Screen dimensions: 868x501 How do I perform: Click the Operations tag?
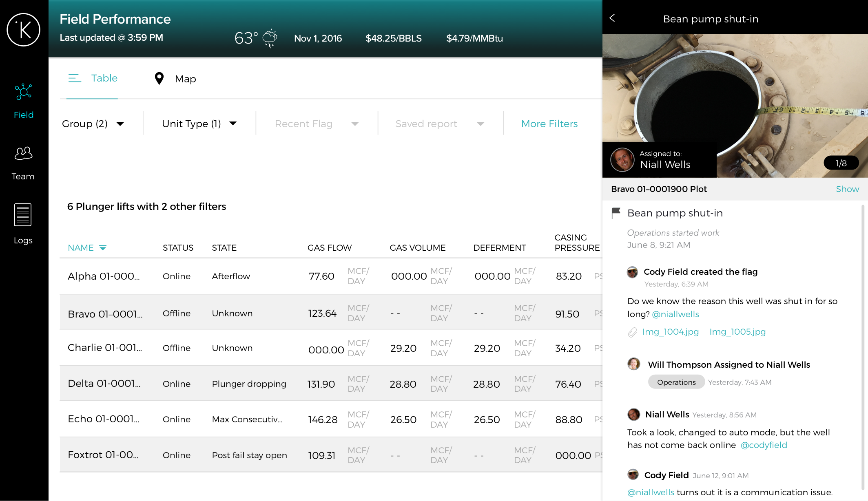tap(676, 382)
